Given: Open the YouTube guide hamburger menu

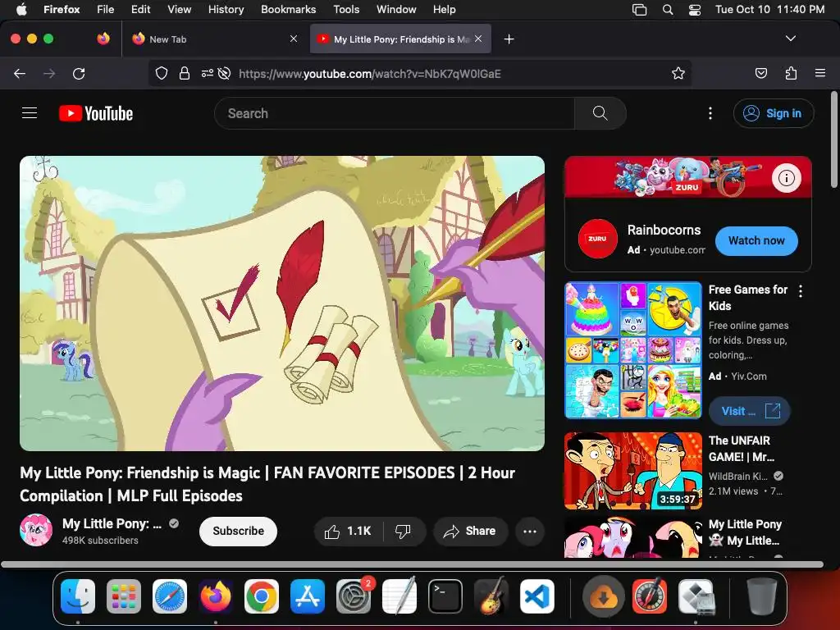Looking at the screenshot, I should click(x=30, y=113).
